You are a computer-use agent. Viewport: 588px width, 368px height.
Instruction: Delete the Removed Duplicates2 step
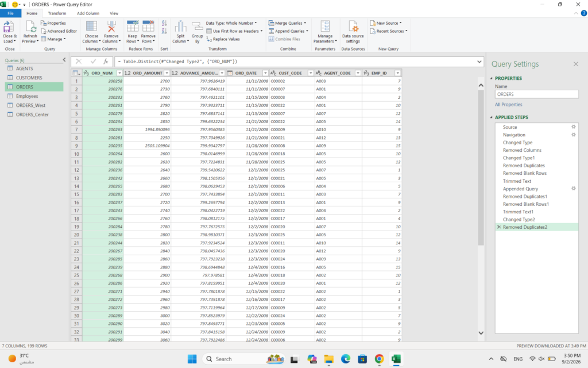499,227
